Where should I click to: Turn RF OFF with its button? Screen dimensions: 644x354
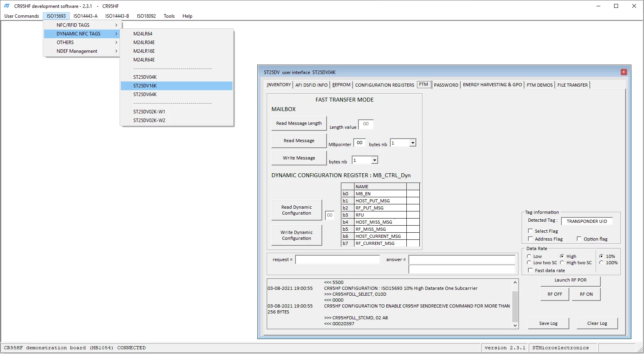(x=555, y=294)
